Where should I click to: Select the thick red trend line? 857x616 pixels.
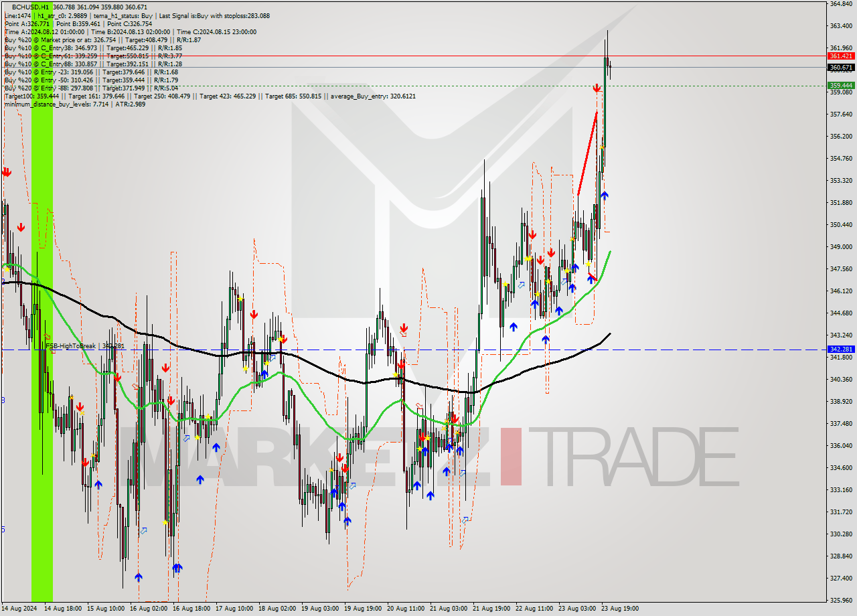coord(587,154)
